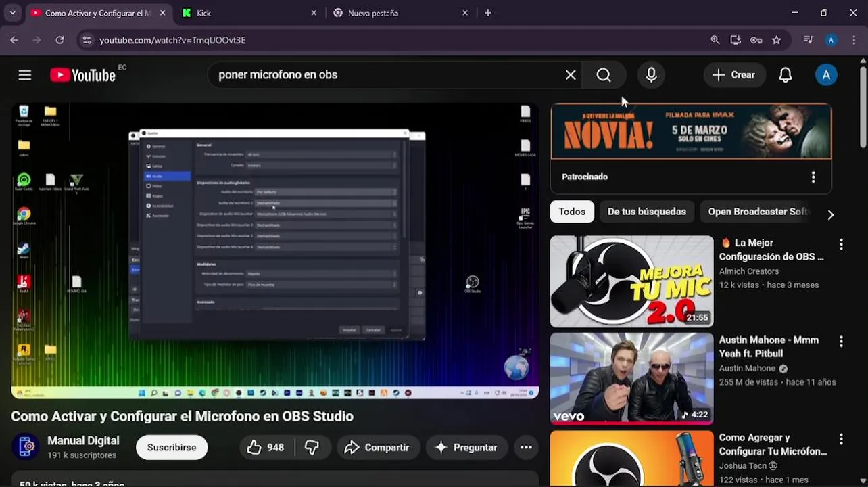Viewport: 868px width, 487px height.
Task: Open the Preguntar AI button
Action: [466, 447]
